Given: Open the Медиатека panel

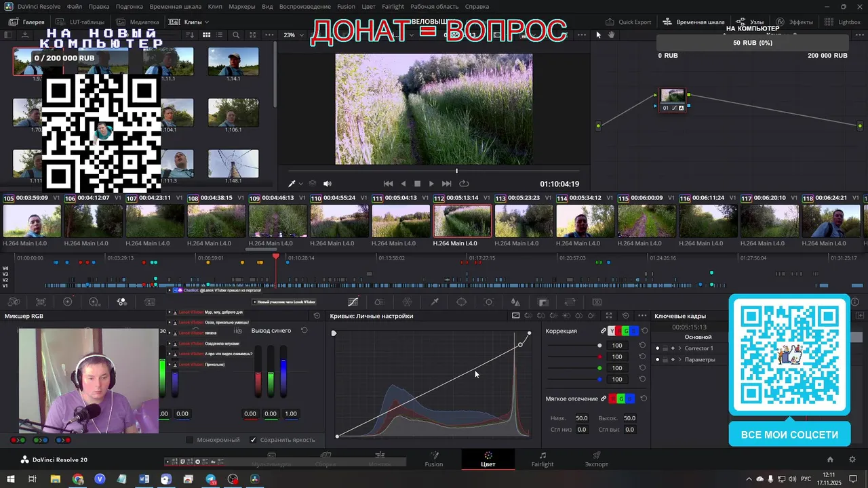Looking at the screenshot, I should point(138,22).
